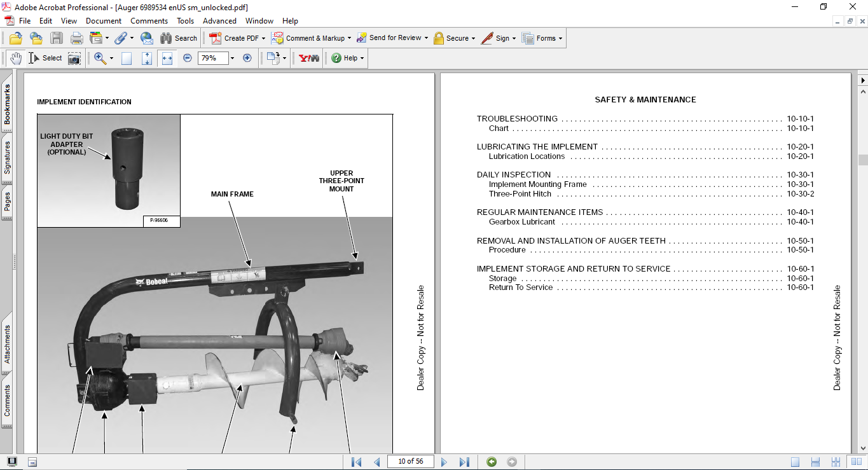
Task: Click the vertical scrollbar thumb
Action: click(x=863, y=160)
